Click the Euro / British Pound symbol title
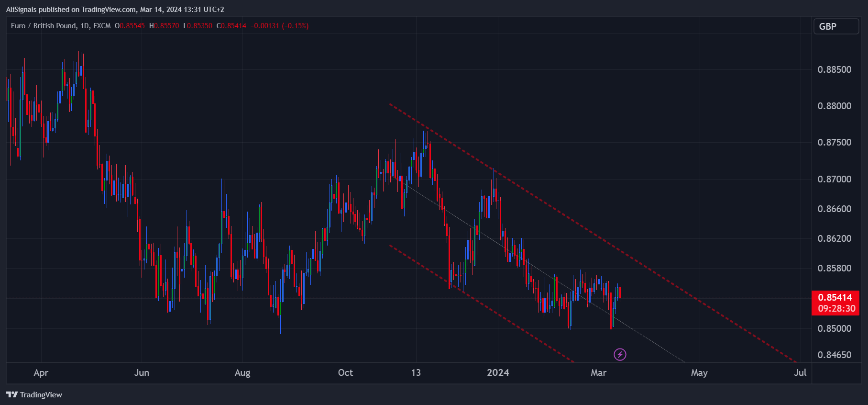The height and width of the screenshot is (405, 868). point(44,26)
